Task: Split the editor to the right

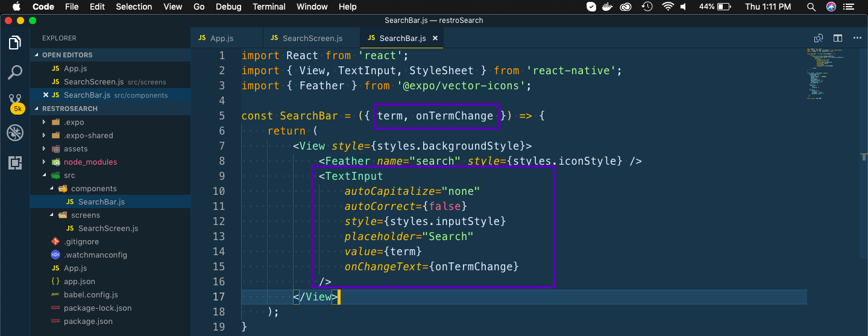Action: [x=838, y=38]
